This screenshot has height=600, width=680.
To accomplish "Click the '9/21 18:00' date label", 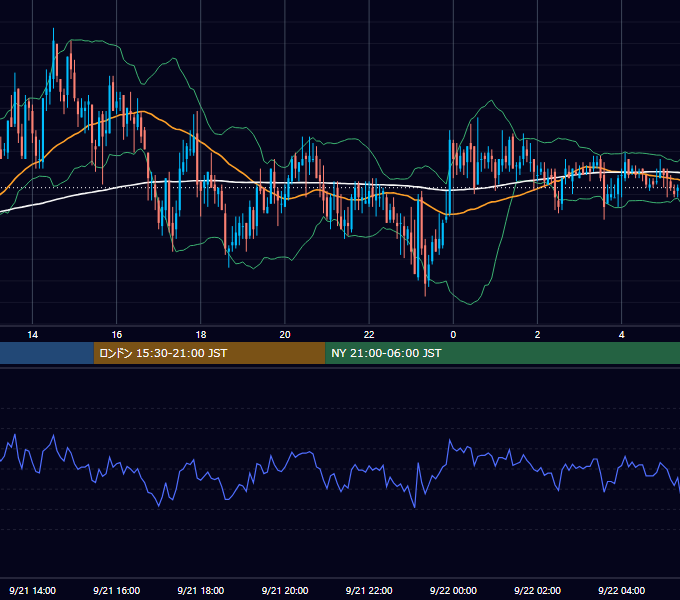I will pos(201,590).
